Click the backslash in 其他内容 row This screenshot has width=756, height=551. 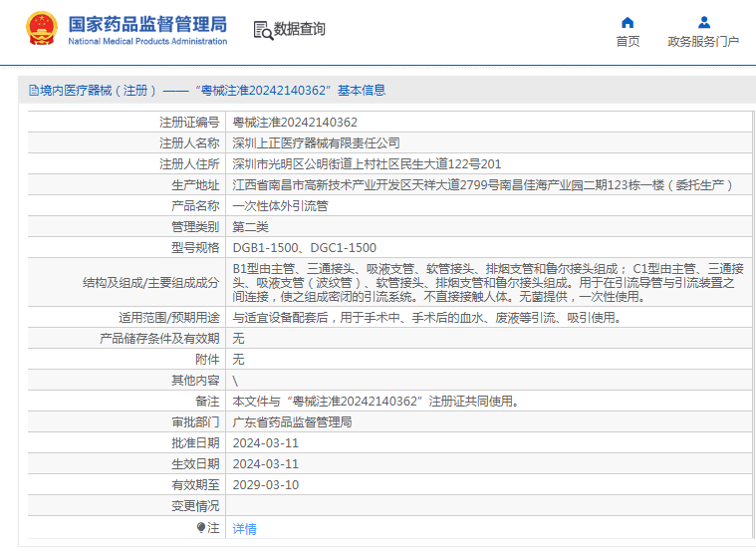[235, 381]
